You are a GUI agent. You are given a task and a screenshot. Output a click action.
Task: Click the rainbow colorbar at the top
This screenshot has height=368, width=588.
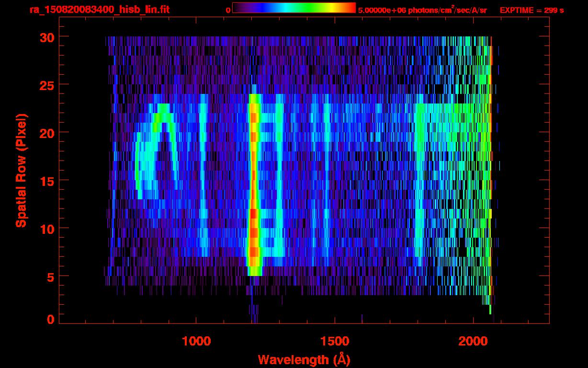click(x=294, y=8)
